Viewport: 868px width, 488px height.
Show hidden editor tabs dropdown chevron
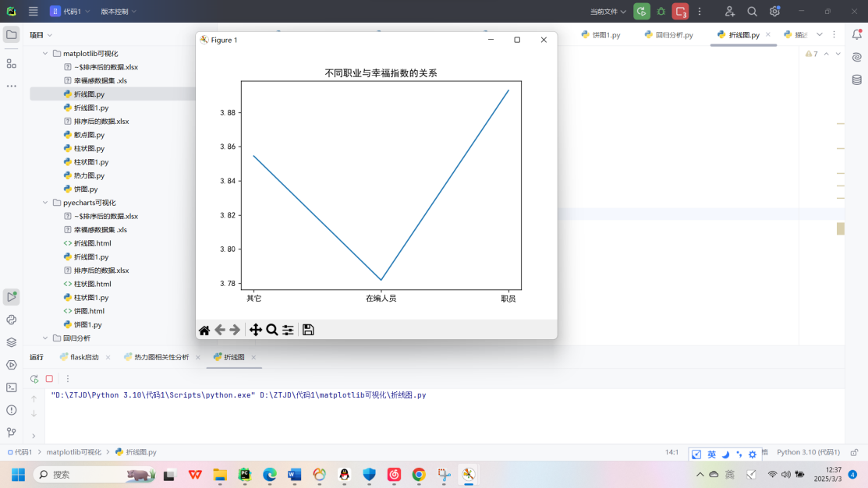click(x=820, y=34)
